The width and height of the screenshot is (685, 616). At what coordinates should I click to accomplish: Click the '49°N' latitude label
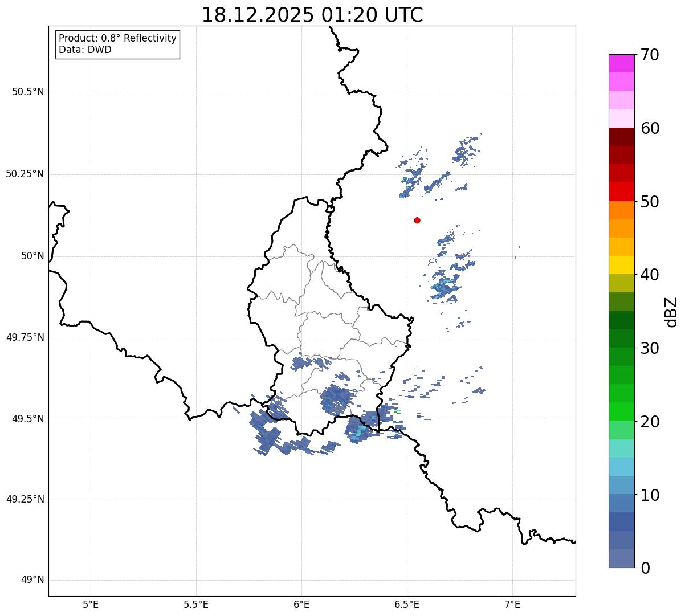click(x=32, y=580)
